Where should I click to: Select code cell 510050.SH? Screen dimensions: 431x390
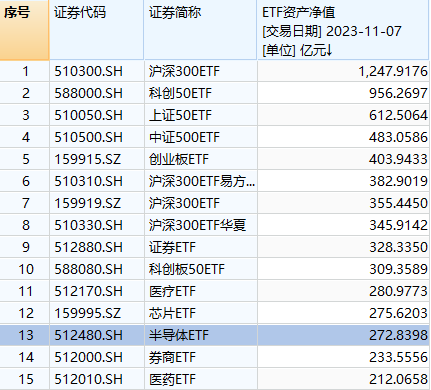click(97, 115)
